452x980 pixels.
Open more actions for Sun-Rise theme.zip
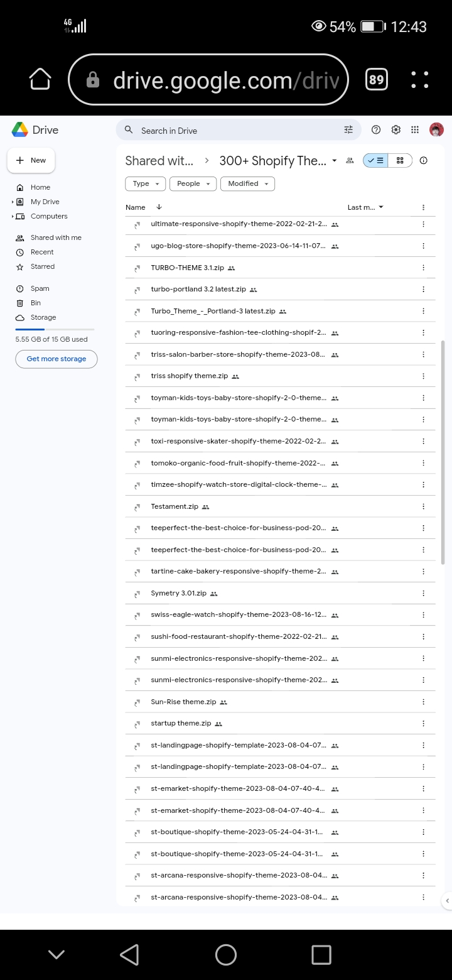[423, 702]
